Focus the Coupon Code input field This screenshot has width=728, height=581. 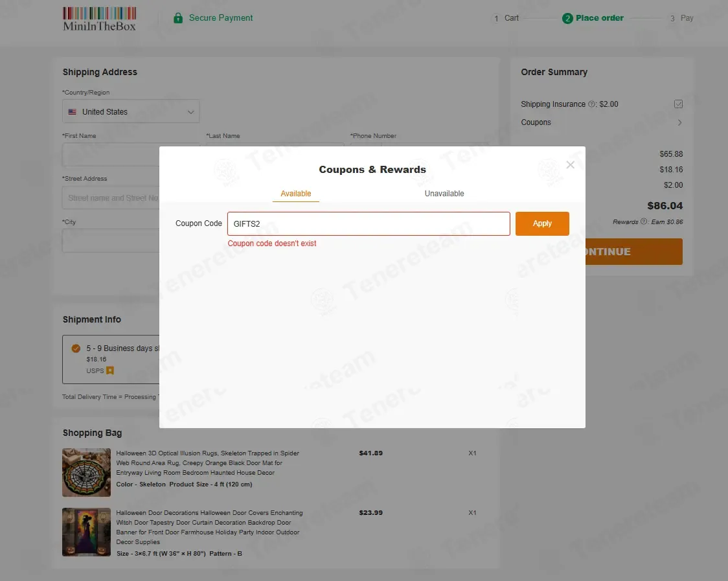pos(369,224)
